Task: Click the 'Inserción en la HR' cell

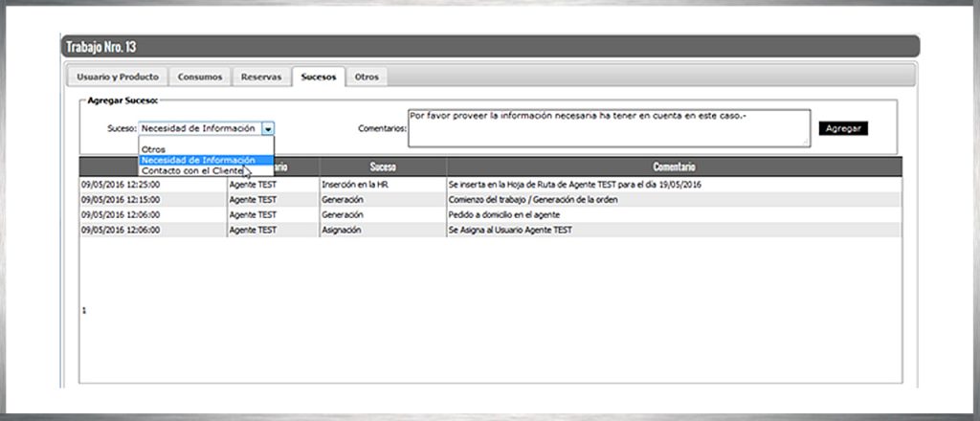Action: 354,185
